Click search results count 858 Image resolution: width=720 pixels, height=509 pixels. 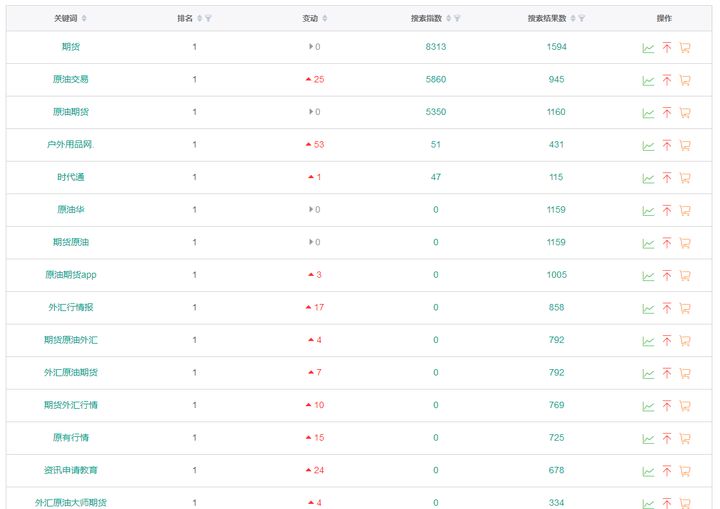click(556, 307)
